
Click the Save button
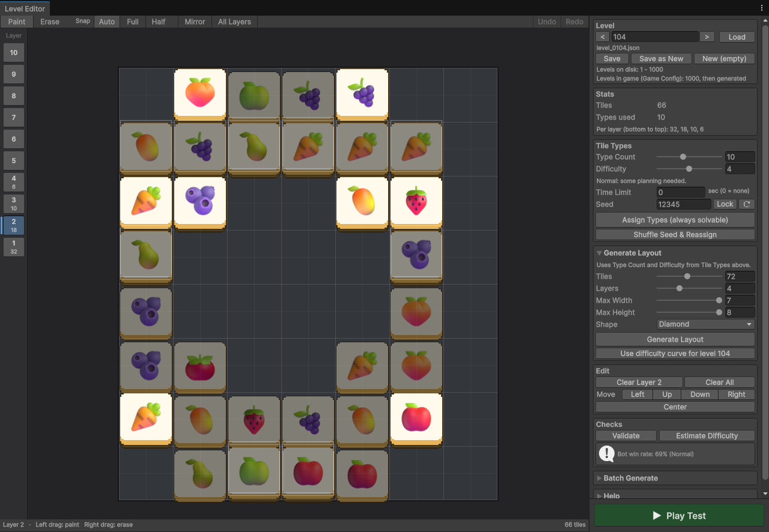[612, 58]
